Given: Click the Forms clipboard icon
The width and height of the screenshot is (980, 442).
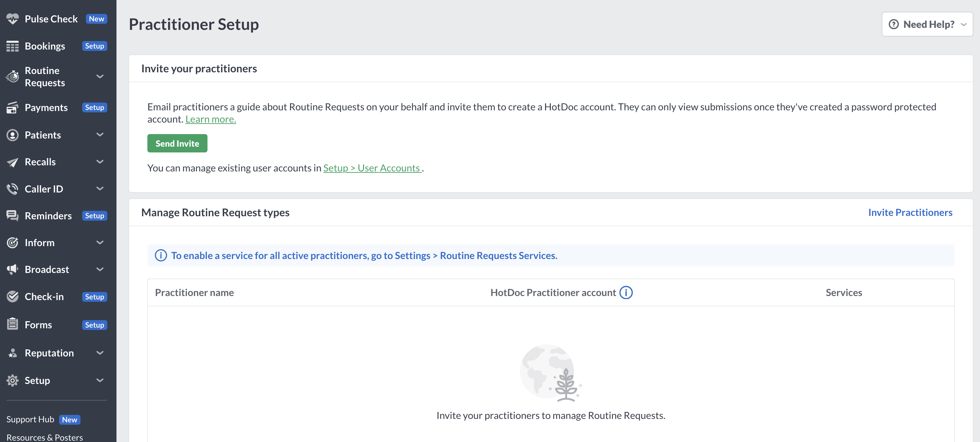Looking at the screenshot, I should pos(13,324).
